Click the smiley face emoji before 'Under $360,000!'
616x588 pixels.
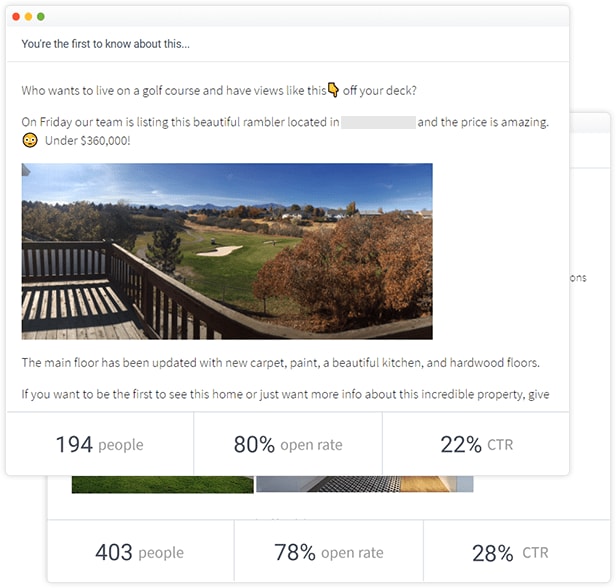point(30,140)
